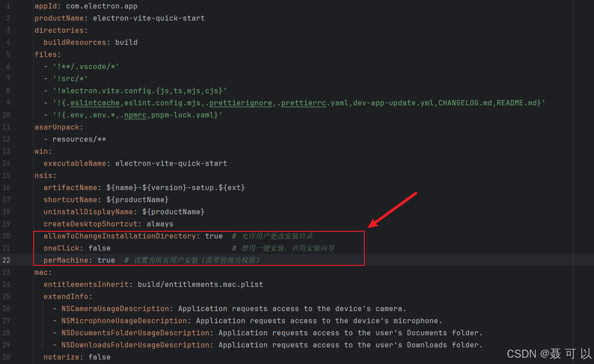Click the 'productName' key
The height and width of the screenshot is (364, 594).
(59, 18)
